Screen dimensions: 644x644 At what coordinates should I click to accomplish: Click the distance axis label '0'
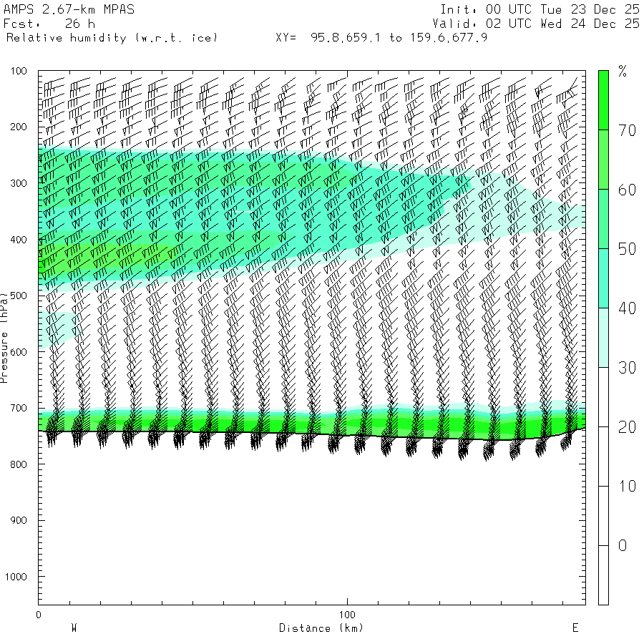tap(39, 615)
